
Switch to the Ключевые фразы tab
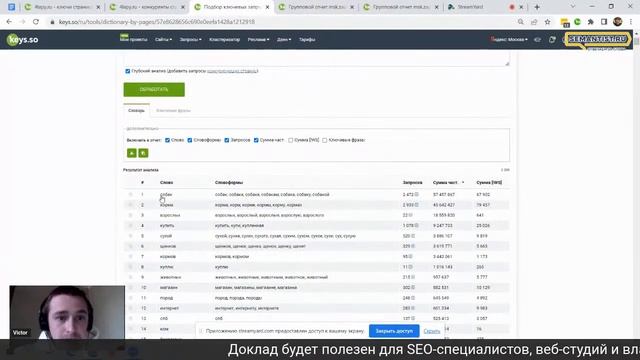(x=173, y=111)
